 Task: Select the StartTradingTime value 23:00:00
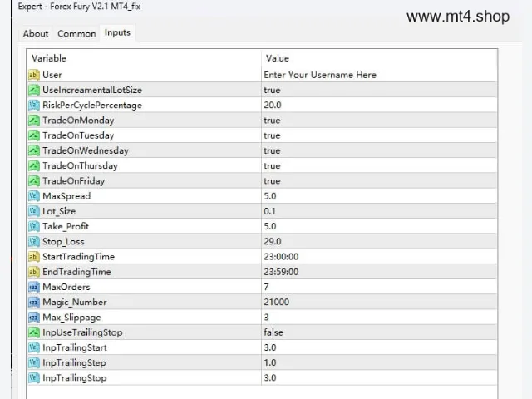281,257
